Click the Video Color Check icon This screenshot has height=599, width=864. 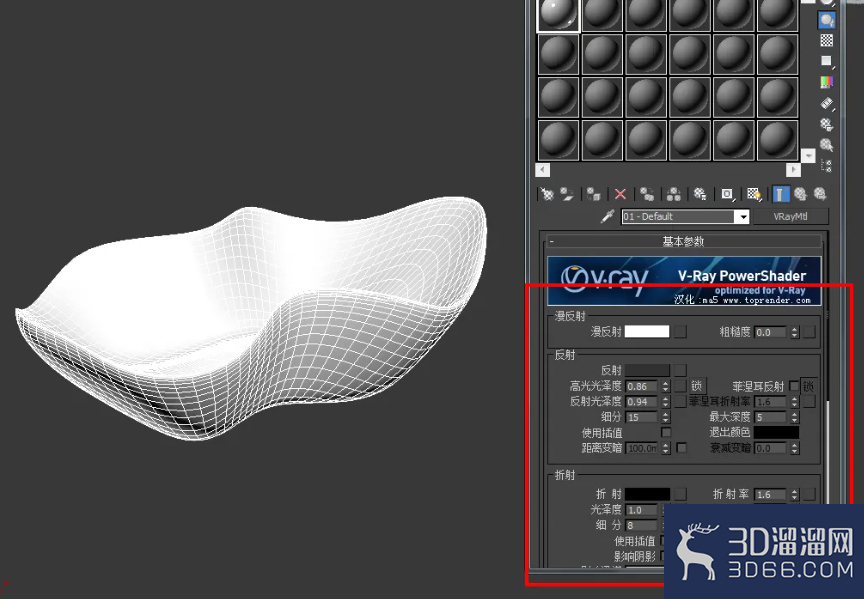tap(827, 82)
